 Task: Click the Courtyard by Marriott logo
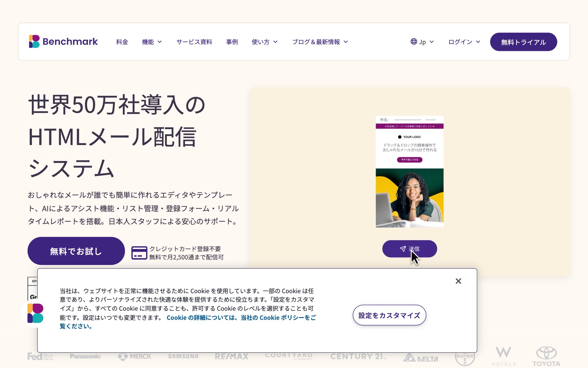pyautogui.click(x=289, y=356)
